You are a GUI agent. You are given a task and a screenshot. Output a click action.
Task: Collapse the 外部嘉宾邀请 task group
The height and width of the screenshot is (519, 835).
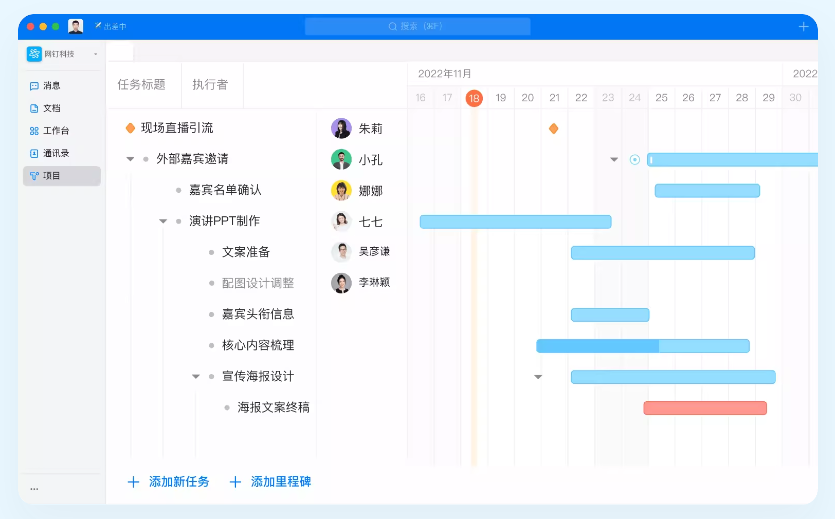(130, 159)
